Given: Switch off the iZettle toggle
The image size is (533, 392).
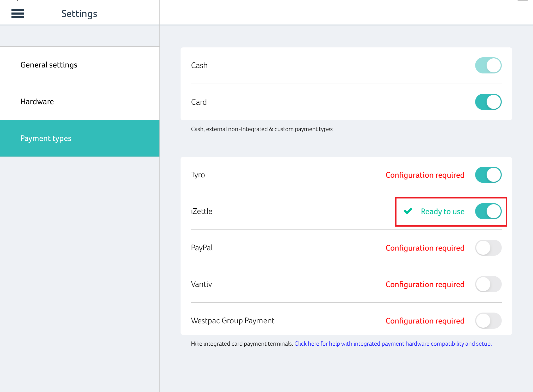Looking at the screenshot, I should click(x=488, y=211).
